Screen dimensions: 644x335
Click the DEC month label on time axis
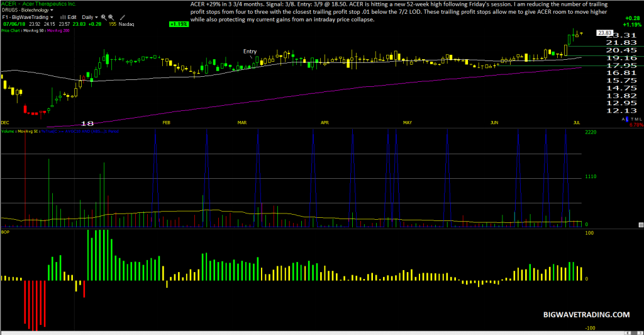point(5,123)
